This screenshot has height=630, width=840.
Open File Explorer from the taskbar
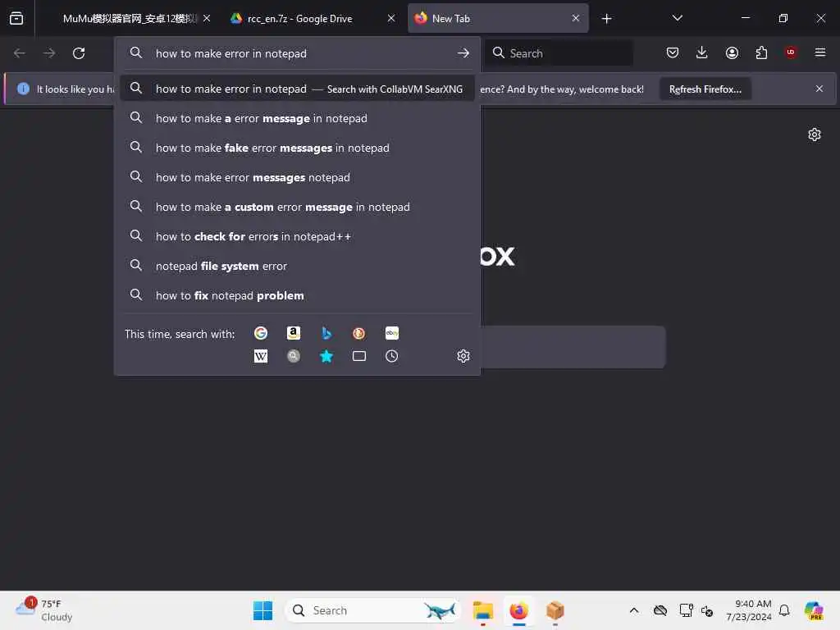pos(482,610)
